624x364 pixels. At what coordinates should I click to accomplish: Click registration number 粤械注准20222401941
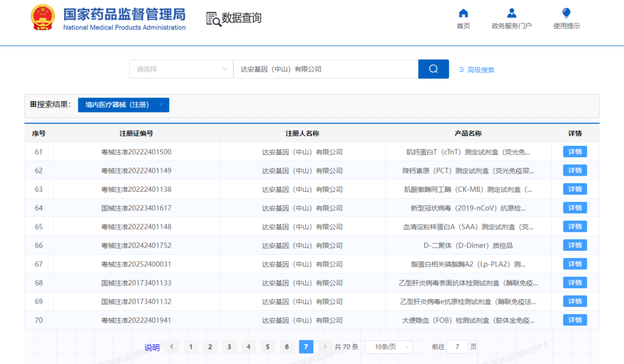136,320
